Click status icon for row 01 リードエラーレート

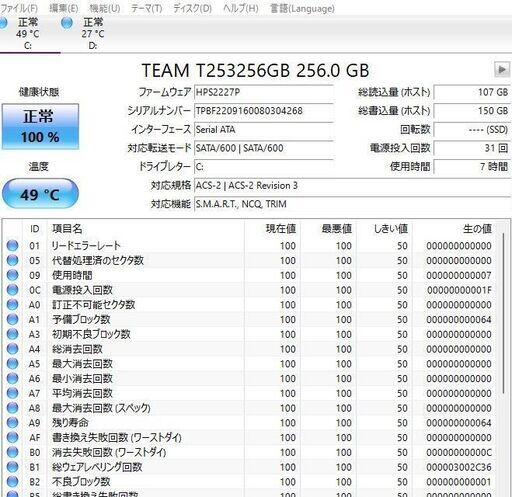click(12, 245)
